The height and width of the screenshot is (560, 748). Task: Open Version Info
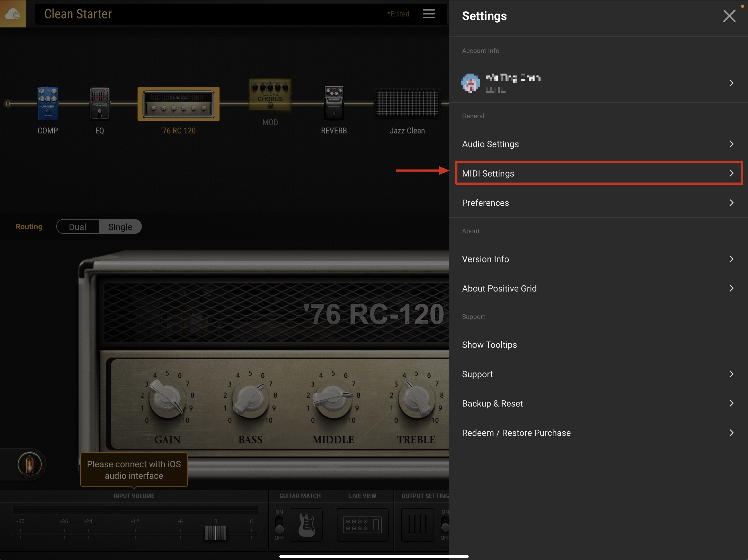(x=598, y=259)
